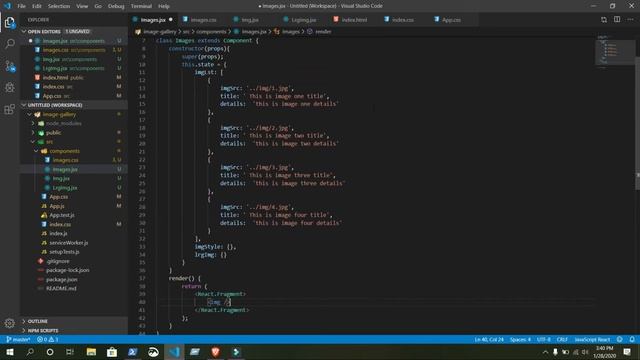
Task: Open Windows taskbar search
Action: coord(30,352)
